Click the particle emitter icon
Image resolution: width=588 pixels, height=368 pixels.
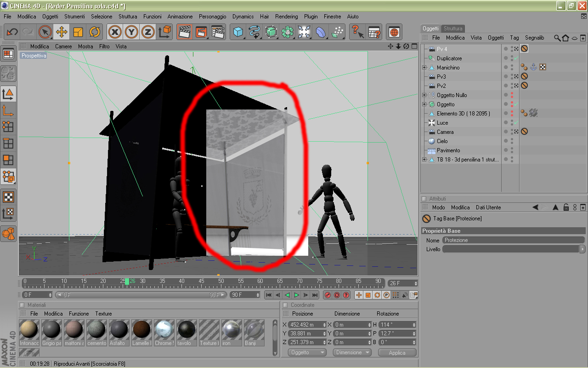337,32
